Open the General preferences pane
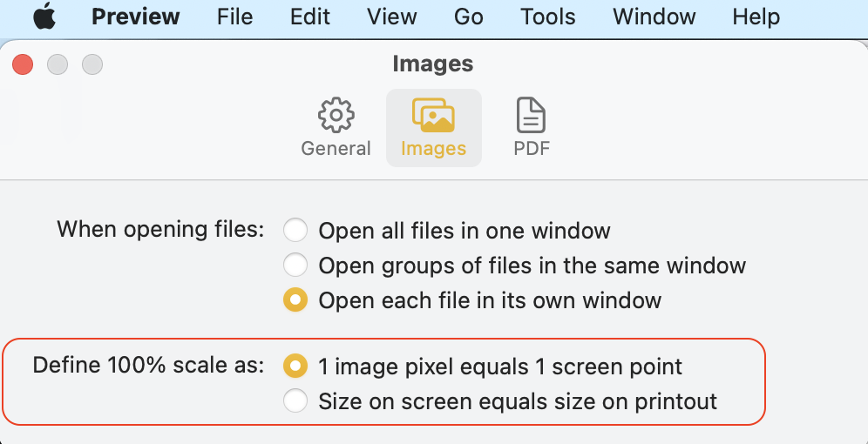 click(x=336, y=127)
